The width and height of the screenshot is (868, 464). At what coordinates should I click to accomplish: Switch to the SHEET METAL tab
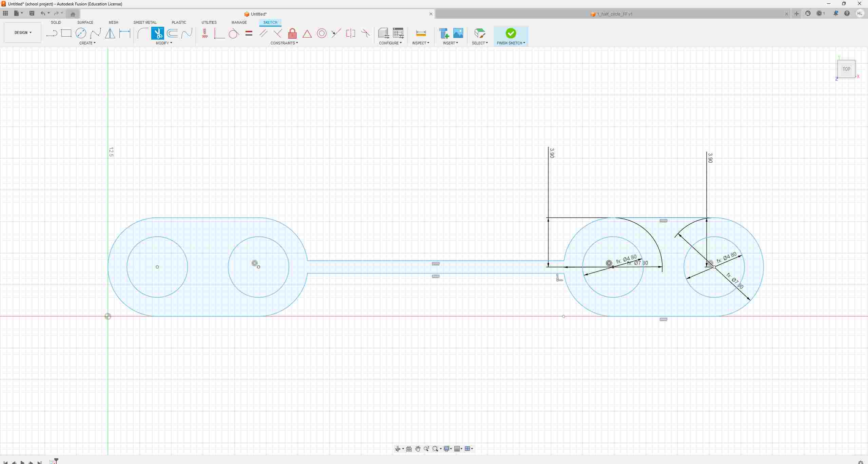[x=145, y=22]
